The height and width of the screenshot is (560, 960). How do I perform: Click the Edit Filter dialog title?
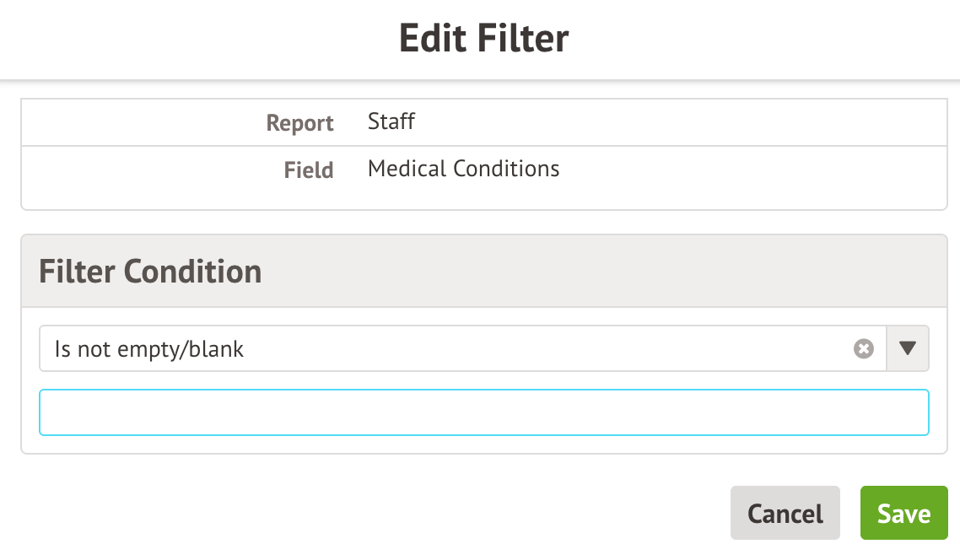[483, 39]
